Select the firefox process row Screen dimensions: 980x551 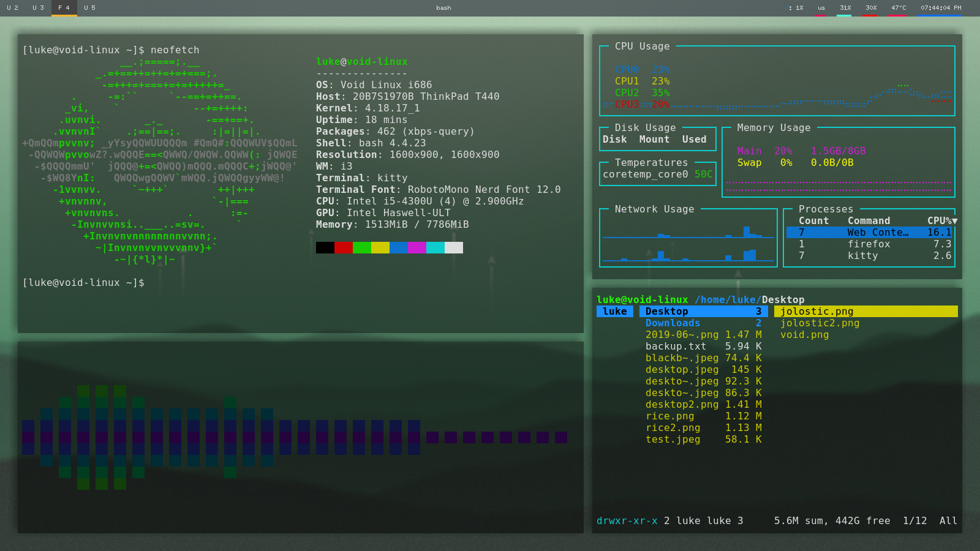pyautogui.click(x=870, y=244)
